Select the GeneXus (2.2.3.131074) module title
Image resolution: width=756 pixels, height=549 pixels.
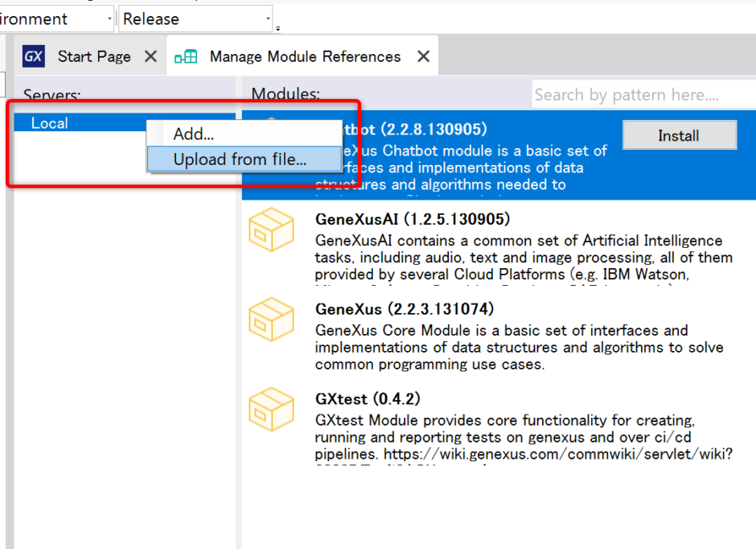coord(405,309)
